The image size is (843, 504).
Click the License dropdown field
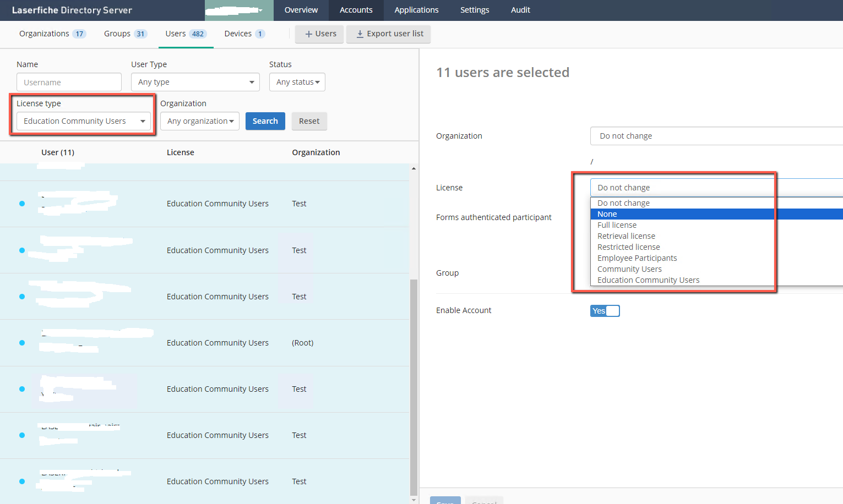click(x=716, y=188)
